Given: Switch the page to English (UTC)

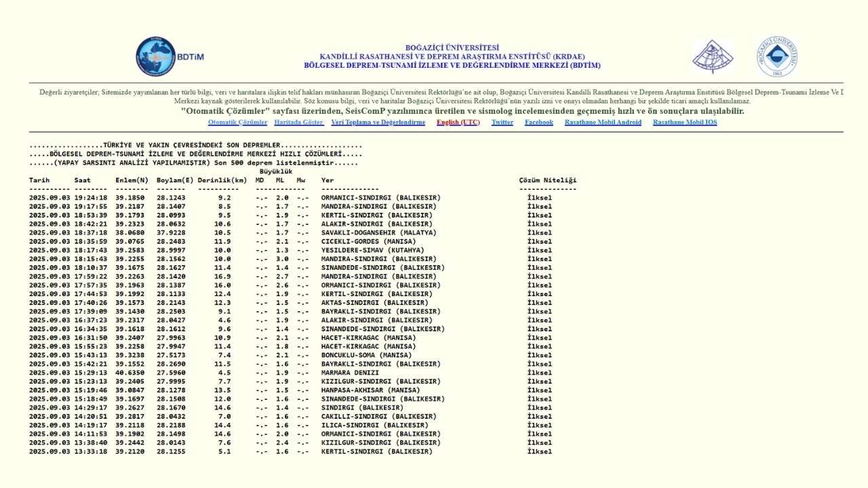Looking at the screenshot, I should pyautogui.click(x=458, y=123).
